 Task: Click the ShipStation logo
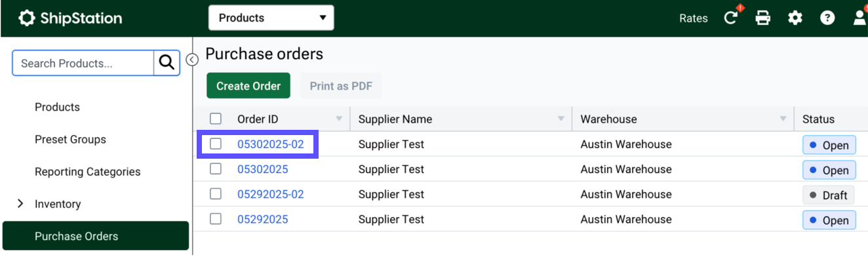[x=70, y=18]
